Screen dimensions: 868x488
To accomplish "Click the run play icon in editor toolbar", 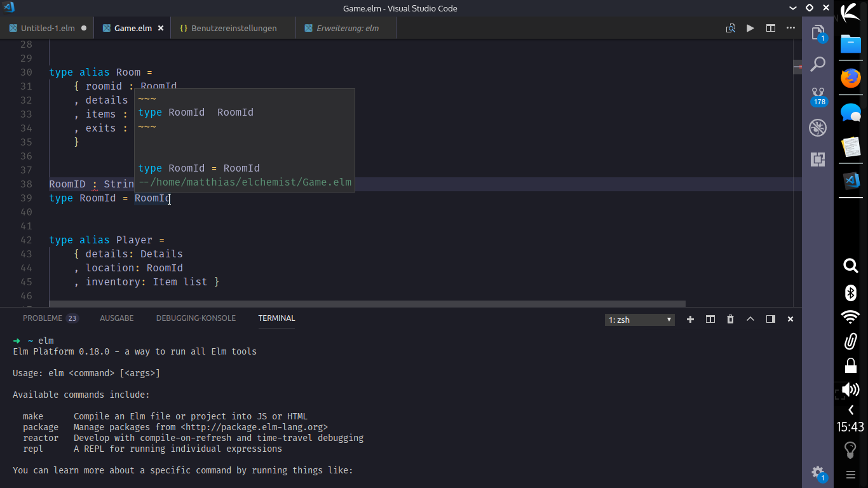I will click(750, 28).
